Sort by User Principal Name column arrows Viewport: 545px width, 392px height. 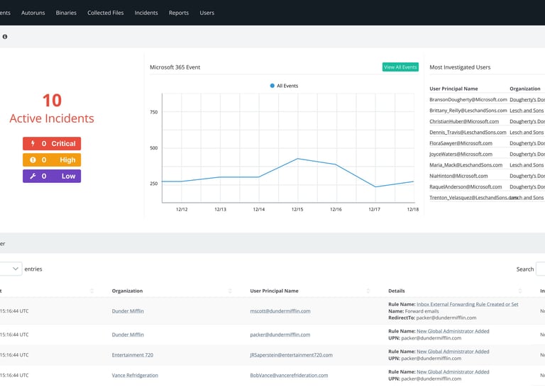click(368, 291)
